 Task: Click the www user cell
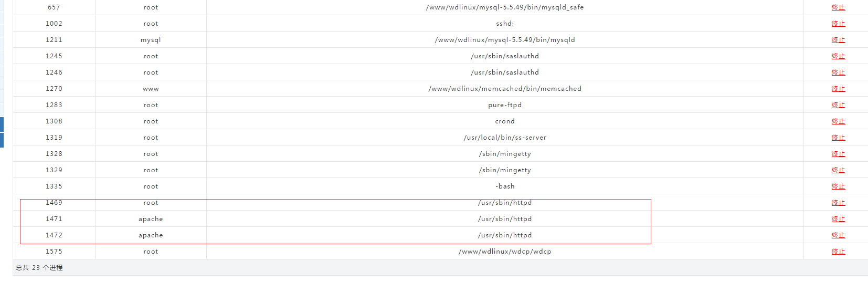coord(151,89)
